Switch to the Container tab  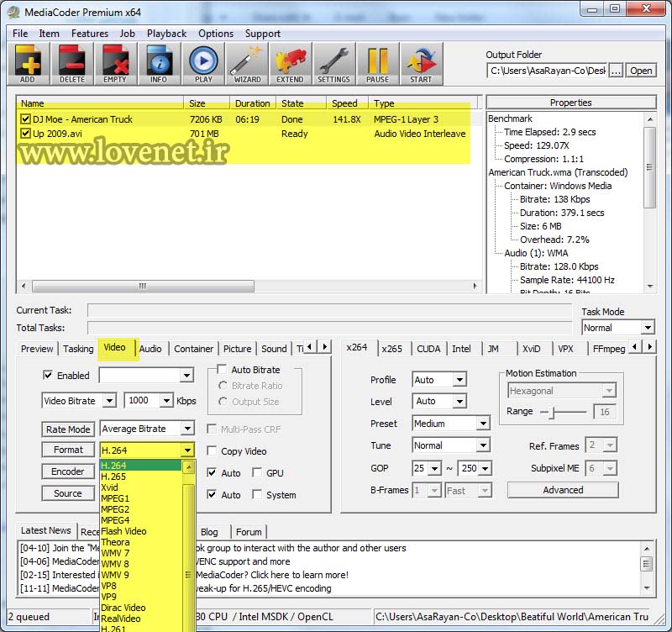point(193,349)
